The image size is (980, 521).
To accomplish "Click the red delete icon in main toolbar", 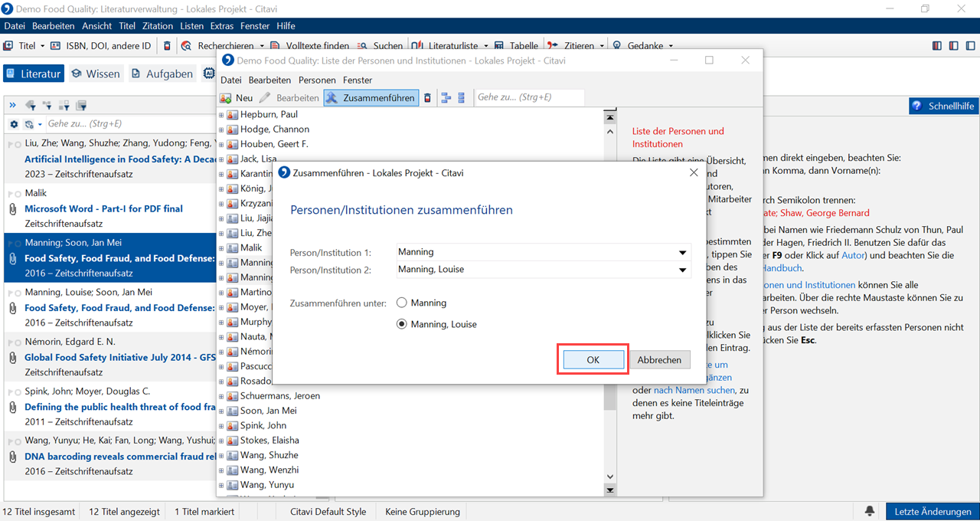I will point(168,46).
